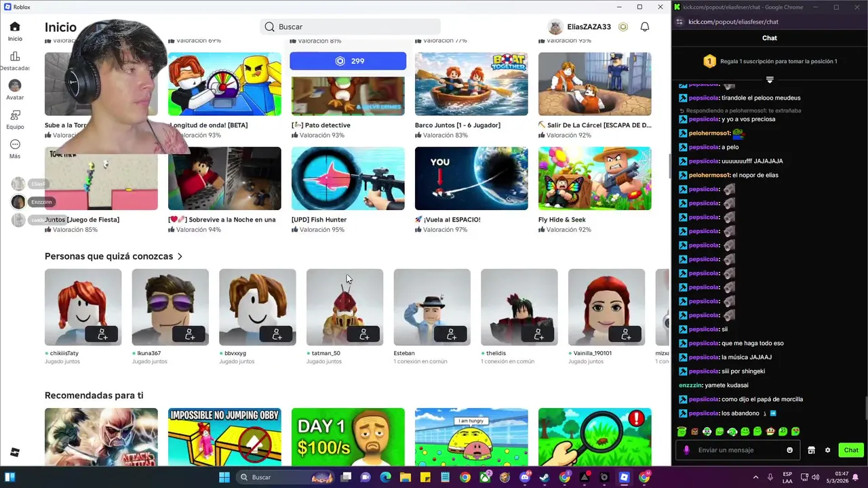This screenshot has width=868, height=488.
Task: Add bbvxxyg as a connection
Action: tap(276, 335)
